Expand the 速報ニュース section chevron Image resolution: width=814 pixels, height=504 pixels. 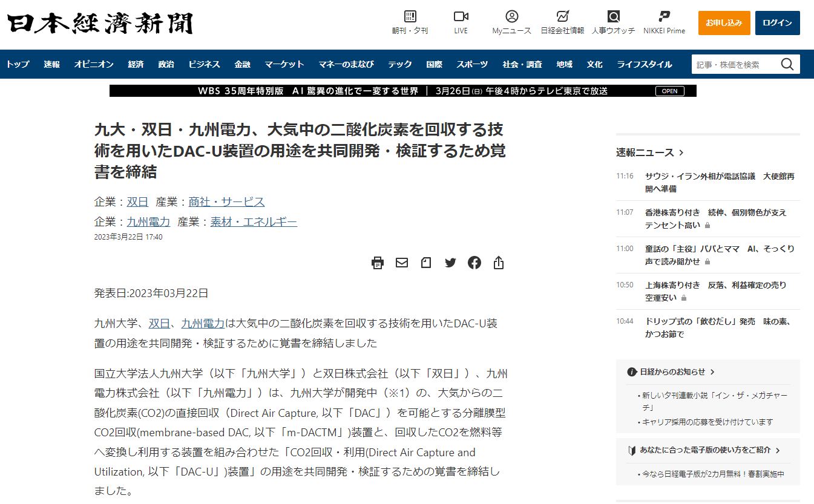pyautogui.click(x=681, y=153)
